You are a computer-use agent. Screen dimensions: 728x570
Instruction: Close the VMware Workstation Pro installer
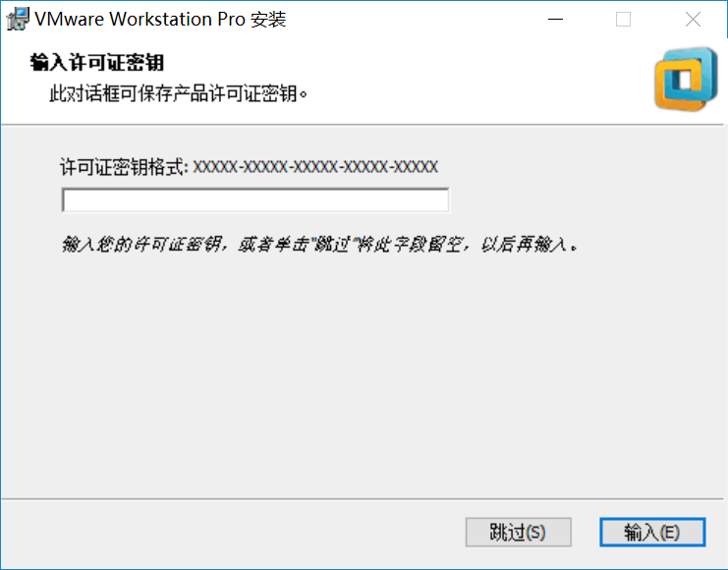(x=693, y=20)
